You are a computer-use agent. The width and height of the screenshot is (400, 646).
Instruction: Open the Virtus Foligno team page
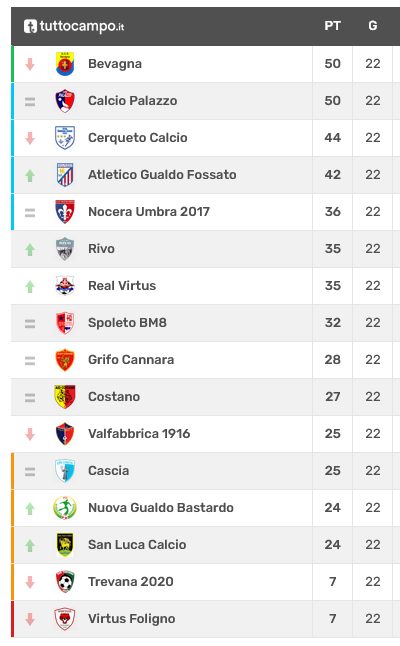(x=132, y=619)
